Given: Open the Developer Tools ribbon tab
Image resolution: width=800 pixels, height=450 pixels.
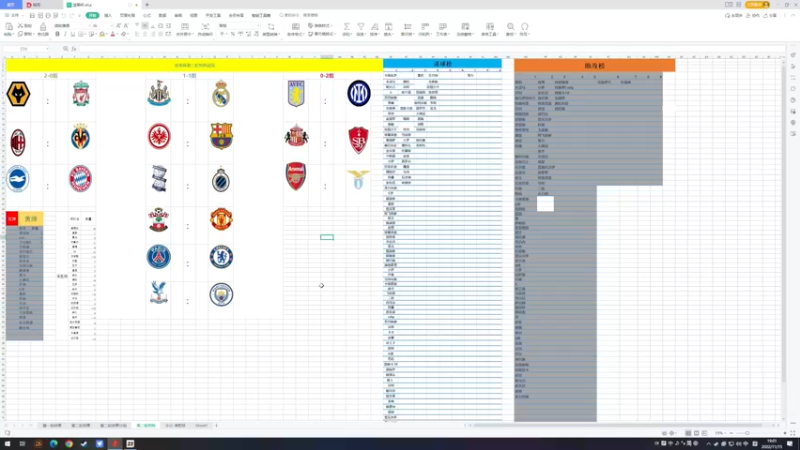Looking at the screenshot, I should [x=213, y=15].
